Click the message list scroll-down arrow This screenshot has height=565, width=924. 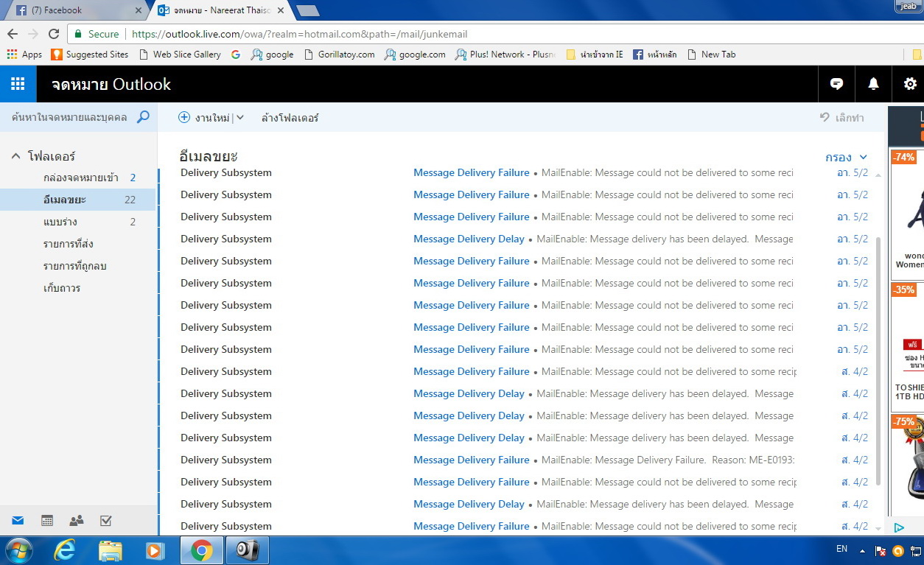pyautogui.click(x=878, y=528)
